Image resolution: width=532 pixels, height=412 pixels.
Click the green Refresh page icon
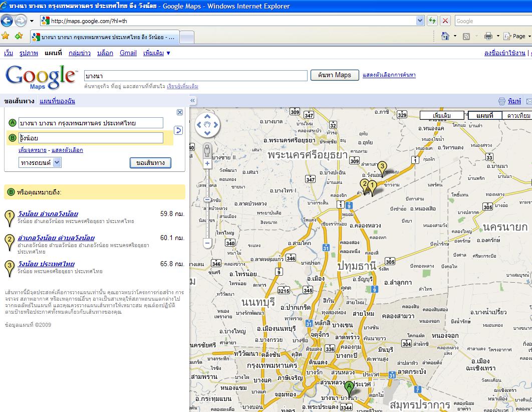pyautogui.click(x=432, y=21)
